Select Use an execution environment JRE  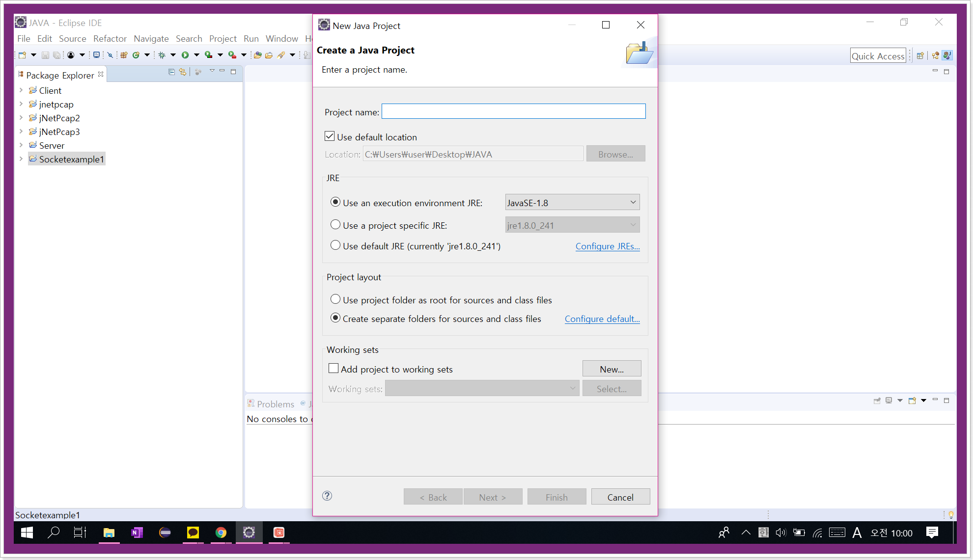tap(335, 202)
